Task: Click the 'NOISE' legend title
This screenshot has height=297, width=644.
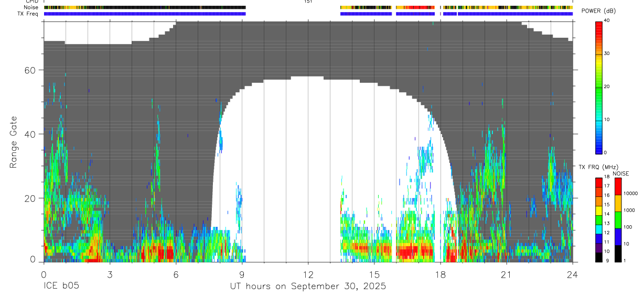Action: coord(620,173)
